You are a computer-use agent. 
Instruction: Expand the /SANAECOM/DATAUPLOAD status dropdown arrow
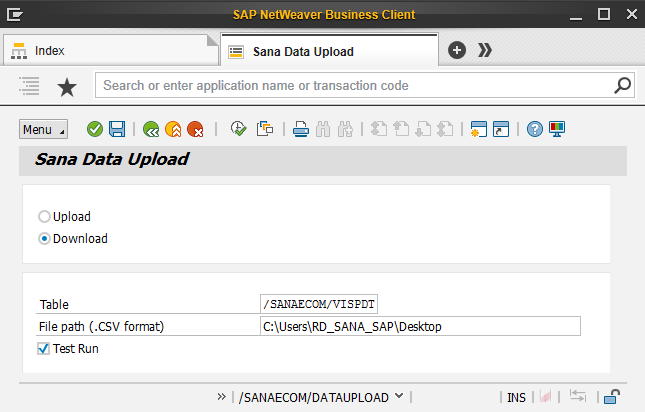tap(399, 396)
